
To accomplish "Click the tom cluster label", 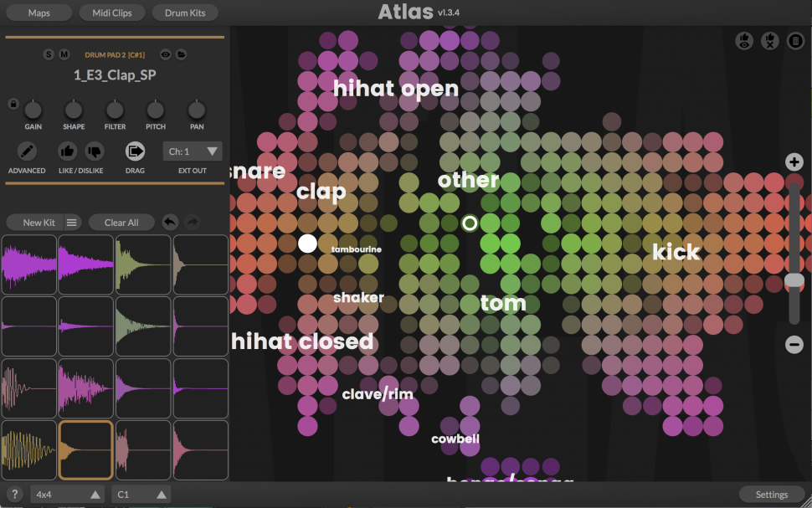I will [x=503, y=303].
